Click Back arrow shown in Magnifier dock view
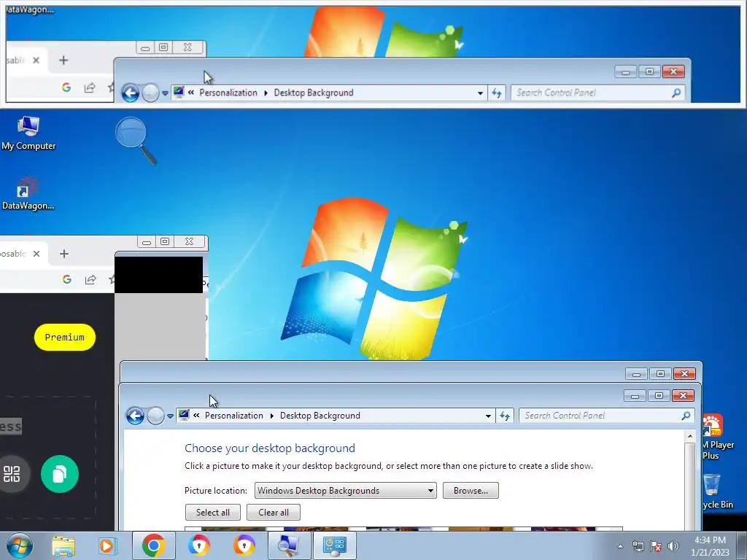Image resolution: width=747 pixels, height=560 pixels. point(130,93)
